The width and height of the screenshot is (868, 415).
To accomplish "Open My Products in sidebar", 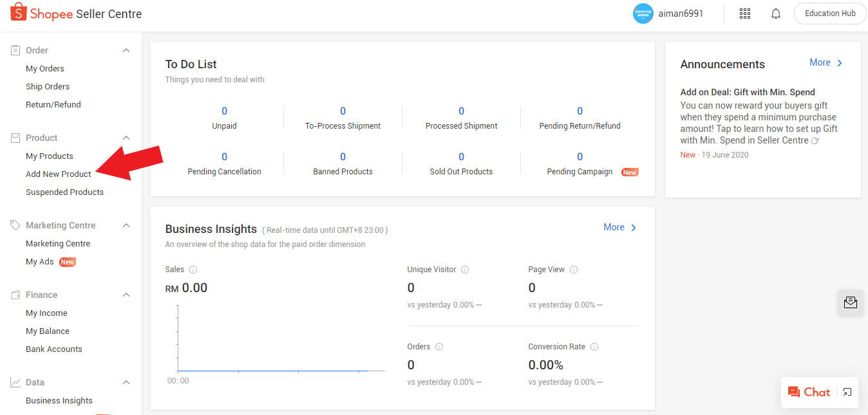I will click(50, 156).
